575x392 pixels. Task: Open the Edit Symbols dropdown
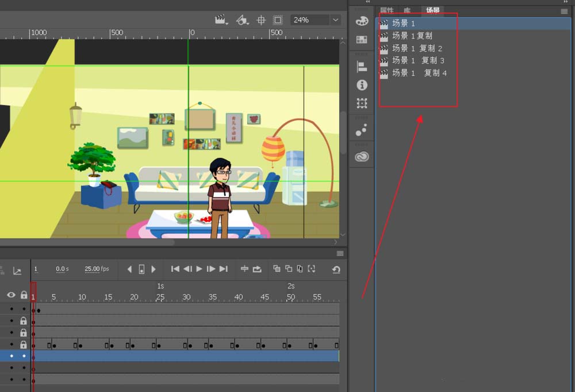(x=243, y=20)
